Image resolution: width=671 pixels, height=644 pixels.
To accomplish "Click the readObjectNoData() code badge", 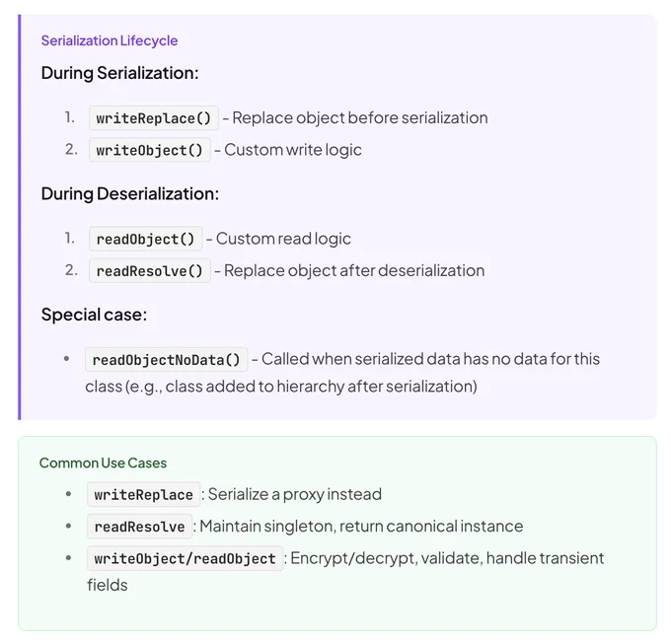I will [167, 360].
